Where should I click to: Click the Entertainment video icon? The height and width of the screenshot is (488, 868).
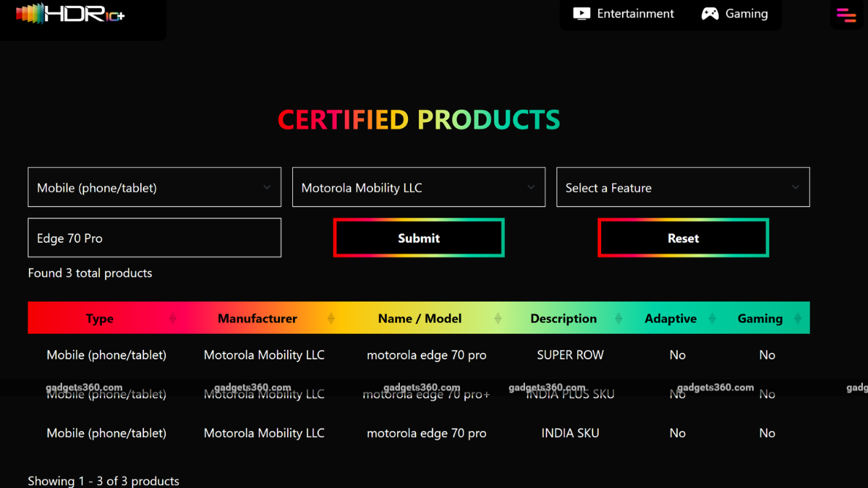(582, 14)
